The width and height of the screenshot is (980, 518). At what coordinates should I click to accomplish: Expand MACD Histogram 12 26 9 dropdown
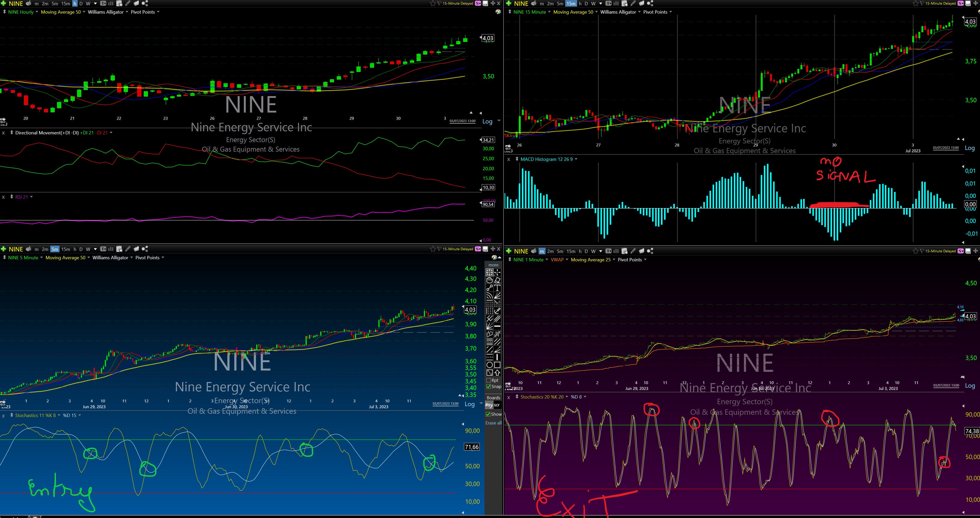coord(576,159)
